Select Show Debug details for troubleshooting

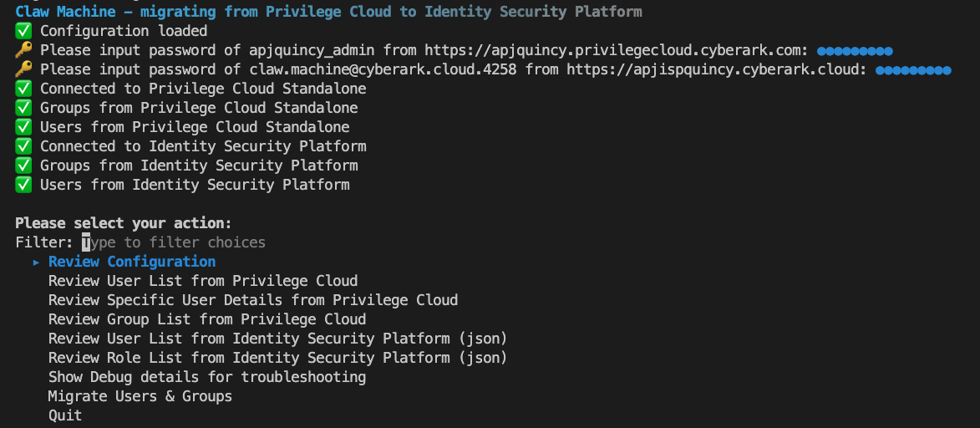point(207,377)
